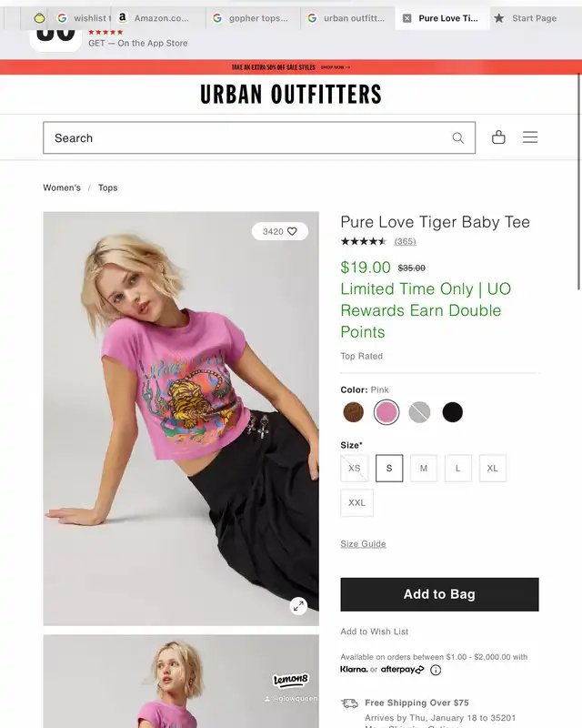
Task: Close the Pure Love Tiger tab
Action: (x=407, y=18)
